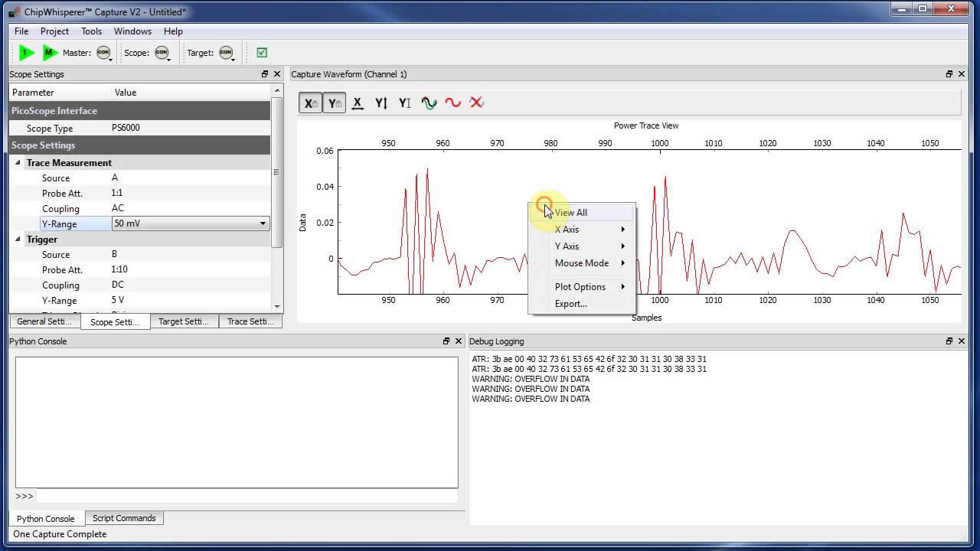This screenshot has height=551, width=980.
Task: Select the Trace Measurement Probe Att. 1:1 value
Action: pos(116,193)
